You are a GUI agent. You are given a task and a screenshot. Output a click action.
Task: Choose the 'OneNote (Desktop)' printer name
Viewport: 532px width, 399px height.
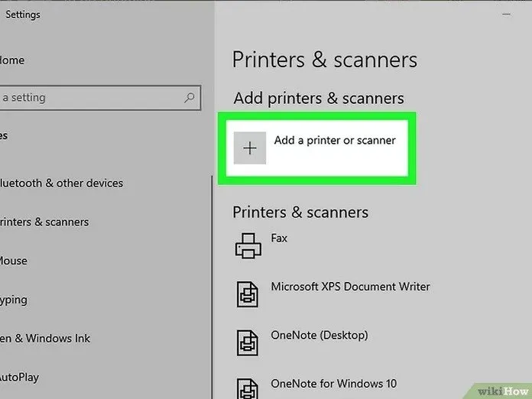pos(319,335)
